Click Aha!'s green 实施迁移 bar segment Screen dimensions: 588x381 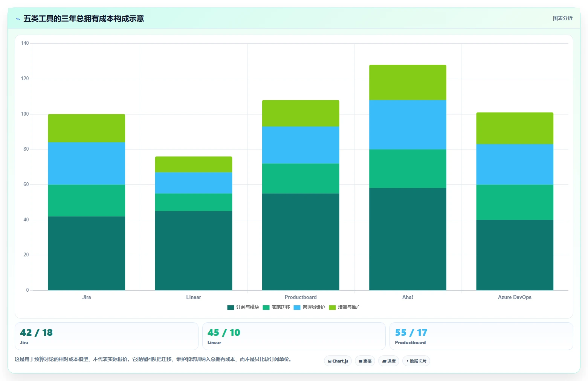(408, 169)
